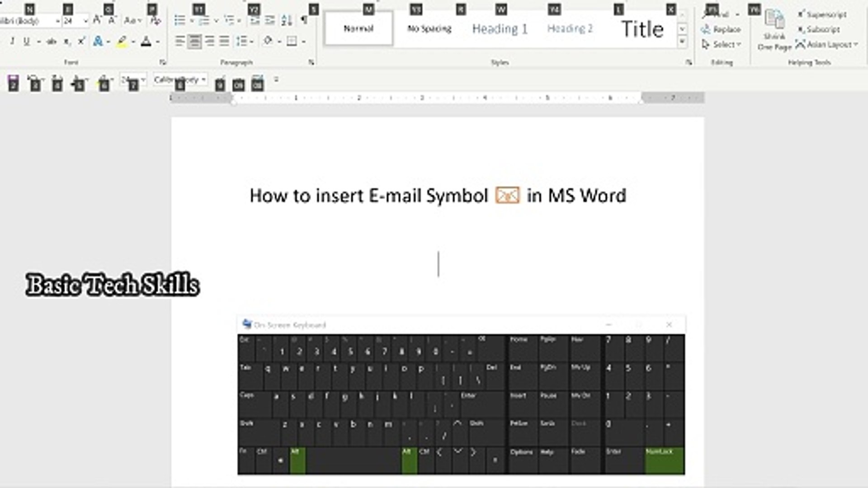Click the Justify alignment icon
The height and width of the screenshot is (488, 868).
[224, 42]
